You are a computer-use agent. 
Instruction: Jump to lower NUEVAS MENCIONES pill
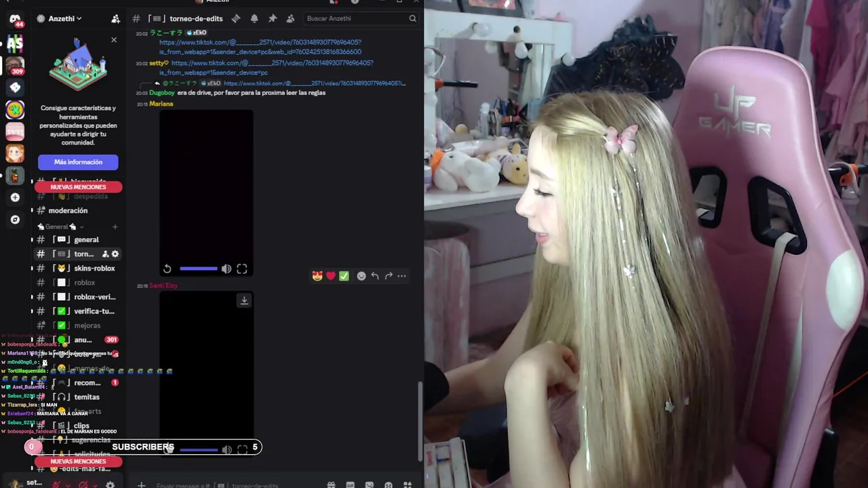78,462
